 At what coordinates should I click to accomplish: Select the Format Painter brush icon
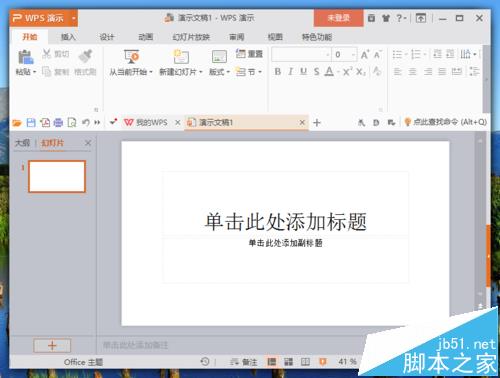[x=85, y=56]
